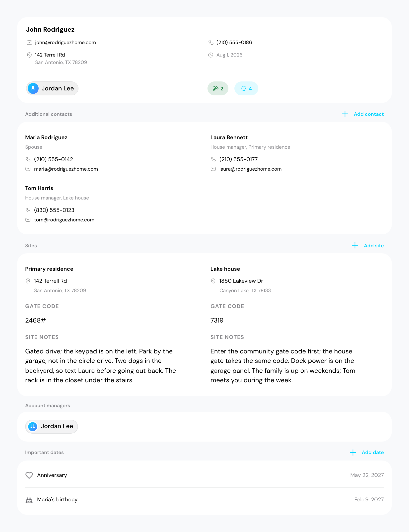This screenshot has height=532, width=409.
Task: Click the JL avatar in the header chip
Action: [x=33, y=88]
